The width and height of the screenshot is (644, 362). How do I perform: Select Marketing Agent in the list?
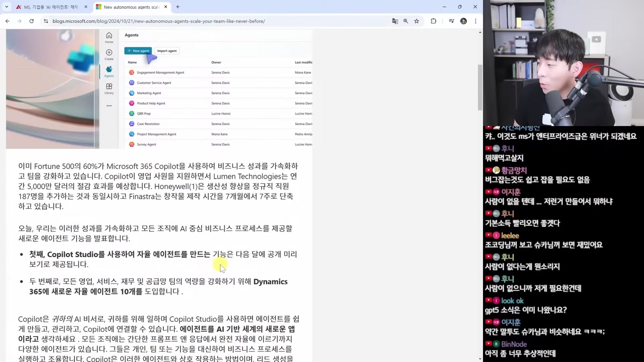click(218, 93)
